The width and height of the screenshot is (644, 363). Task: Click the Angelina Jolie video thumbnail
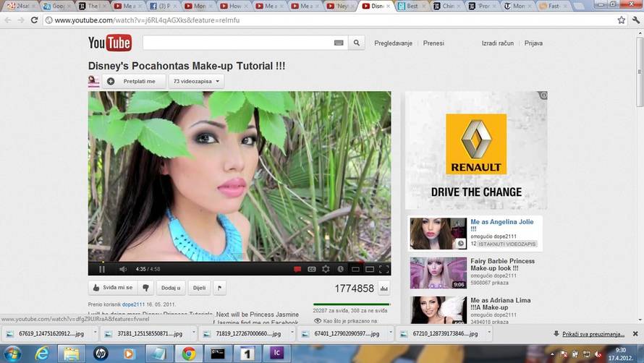click(438, 234)
